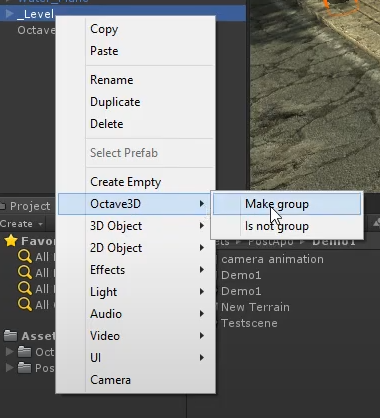Switch to the Project tab

30,206
